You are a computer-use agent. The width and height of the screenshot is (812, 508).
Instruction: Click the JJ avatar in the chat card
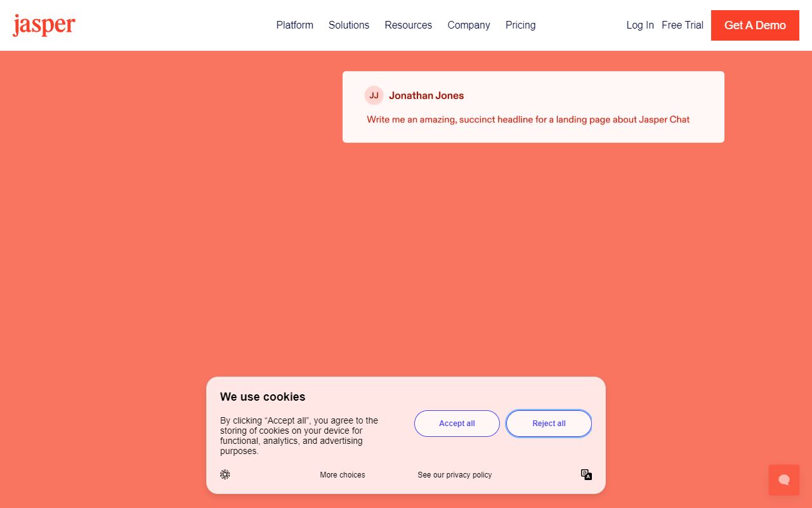[x=374, y=95]
